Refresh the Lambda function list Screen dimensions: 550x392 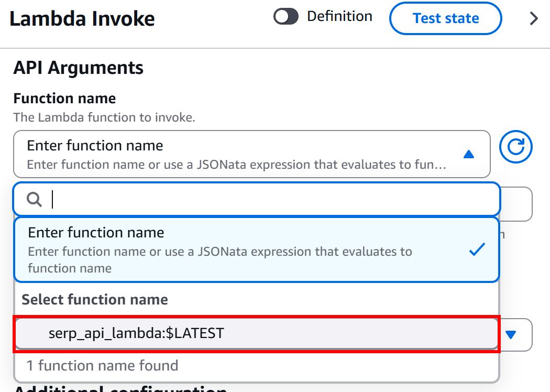515,147
